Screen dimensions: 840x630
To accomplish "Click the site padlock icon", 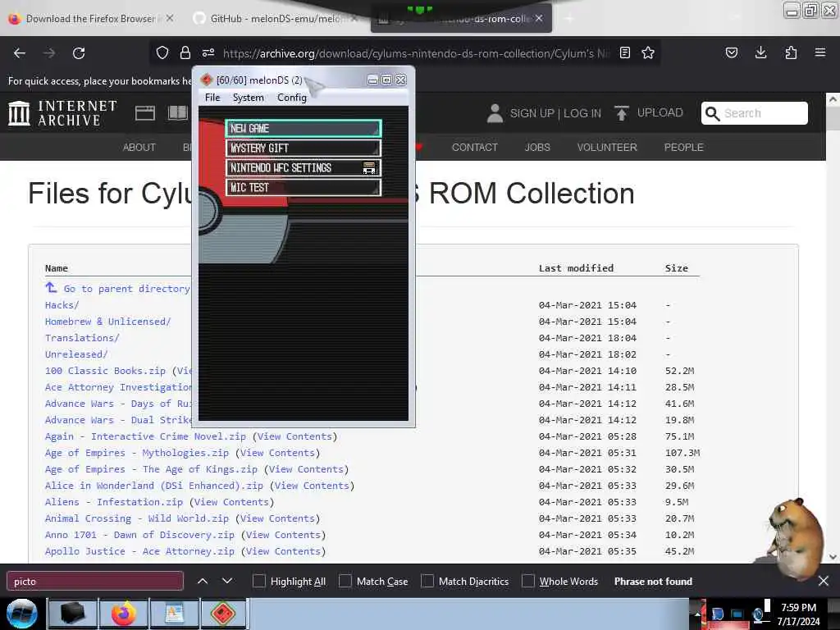I will [x=185, y=52].
